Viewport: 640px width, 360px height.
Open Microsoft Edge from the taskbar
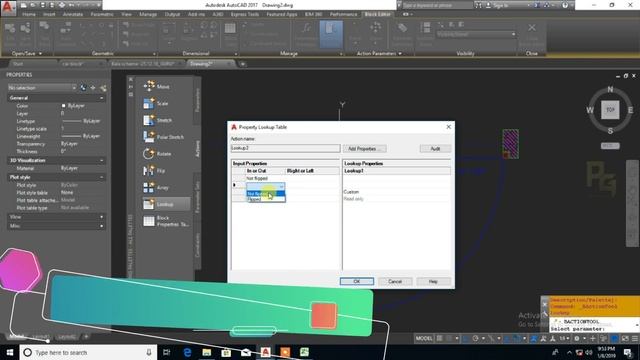click(x=187, y=352)
